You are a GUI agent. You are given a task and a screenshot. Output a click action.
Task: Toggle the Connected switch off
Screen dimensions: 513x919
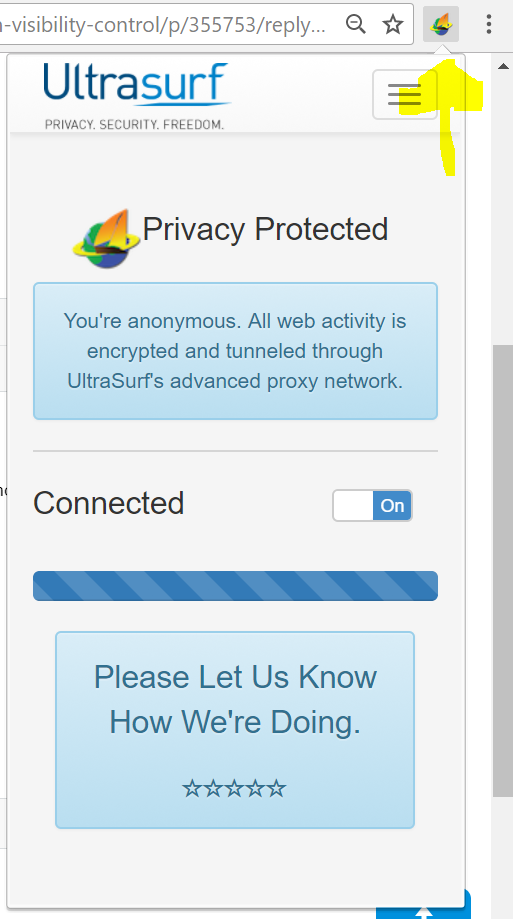point(372,505)
